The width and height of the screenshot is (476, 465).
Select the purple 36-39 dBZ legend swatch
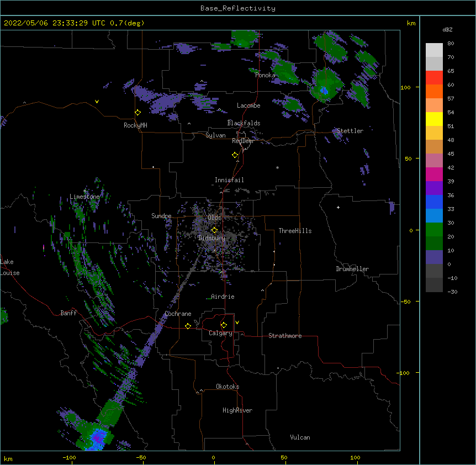pyautogui.click(x=434, y=188)
